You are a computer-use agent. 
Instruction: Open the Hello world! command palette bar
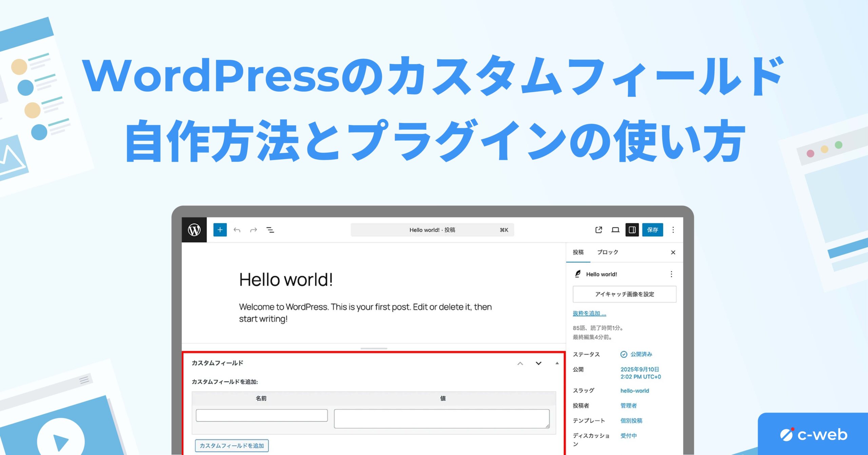pos(432,230)
